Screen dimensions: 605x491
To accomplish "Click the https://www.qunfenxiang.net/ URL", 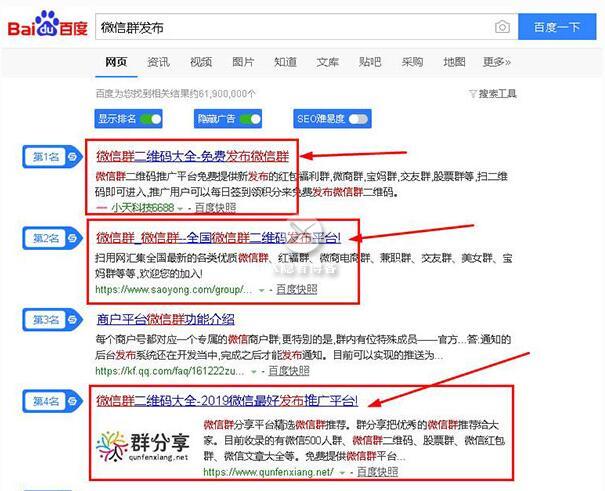I will click(x=268, y=472).
